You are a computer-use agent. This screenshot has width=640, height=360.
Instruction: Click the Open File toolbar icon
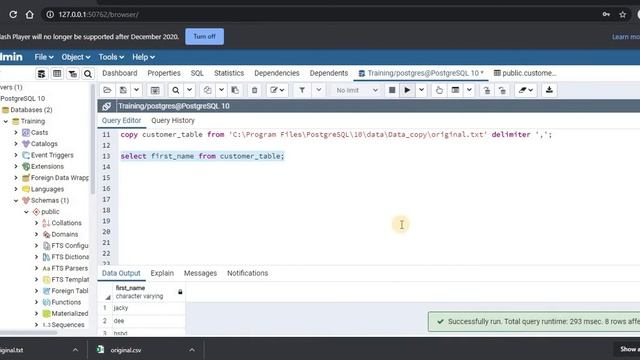tap(107, 90)
